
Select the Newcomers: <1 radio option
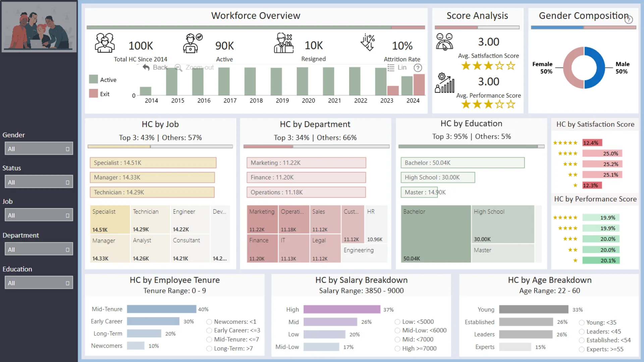click(x=209, y=322)
